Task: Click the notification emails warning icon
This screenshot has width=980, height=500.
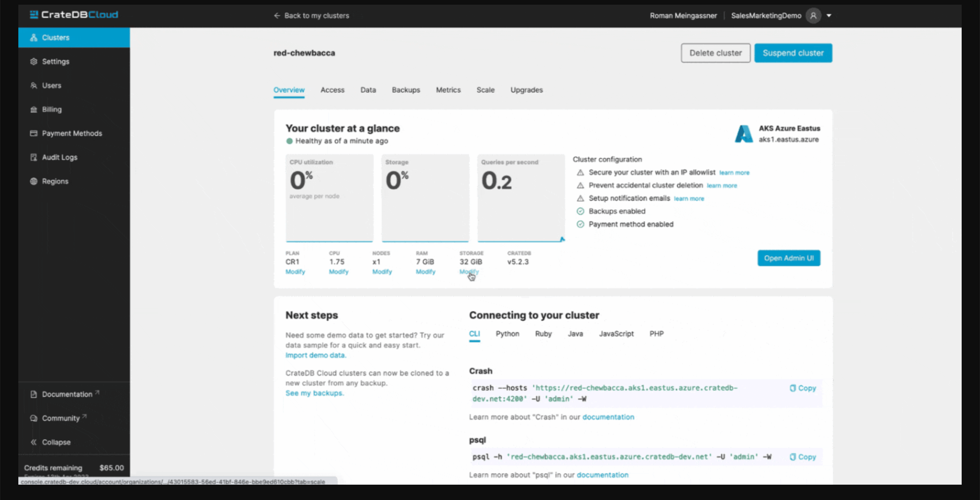Action: tap(580, 199)
